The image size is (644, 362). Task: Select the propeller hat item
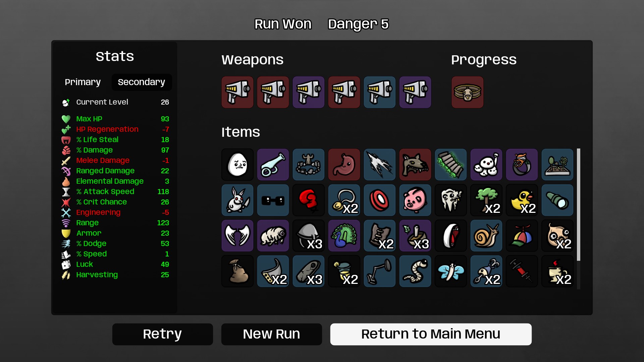coord(522,236)
